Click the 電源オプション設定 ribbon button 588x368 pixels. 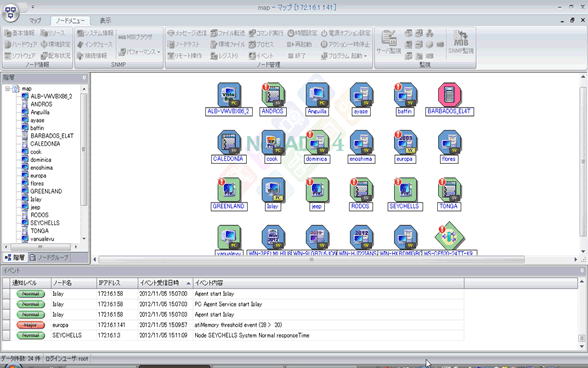tap(346, 33)
